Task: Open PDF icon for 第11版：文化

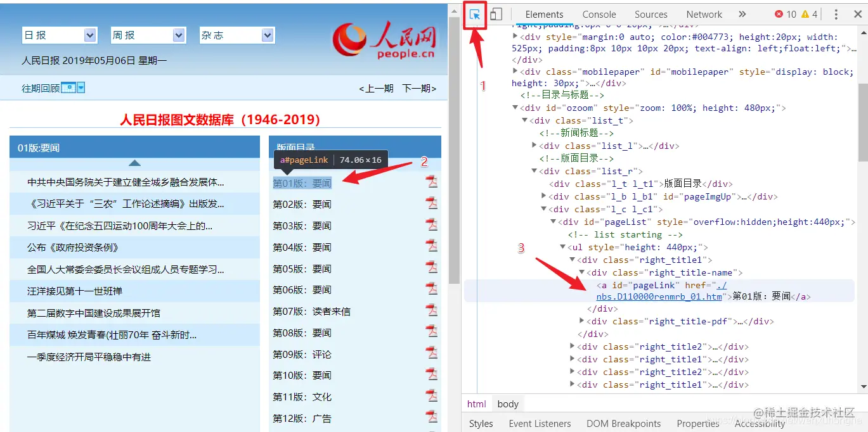Action: (x=432, y=396)
